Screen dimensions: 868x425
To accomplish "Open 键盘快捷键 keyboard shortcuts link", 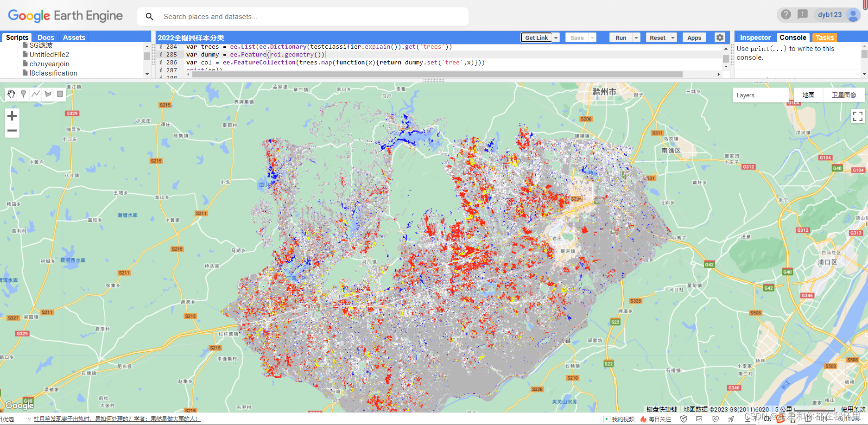I will [x=662, y=409].
